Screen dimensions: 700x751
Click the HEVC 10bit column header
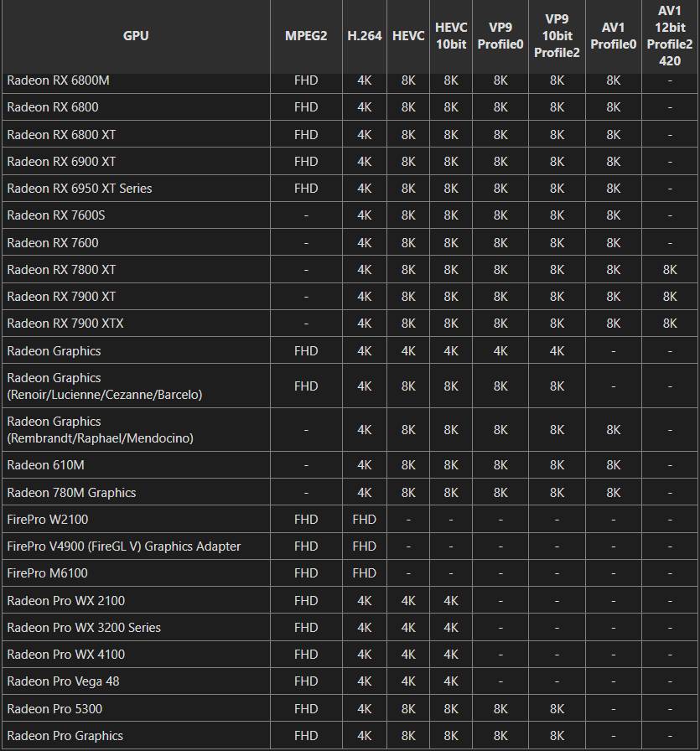[x=451, y=36]
